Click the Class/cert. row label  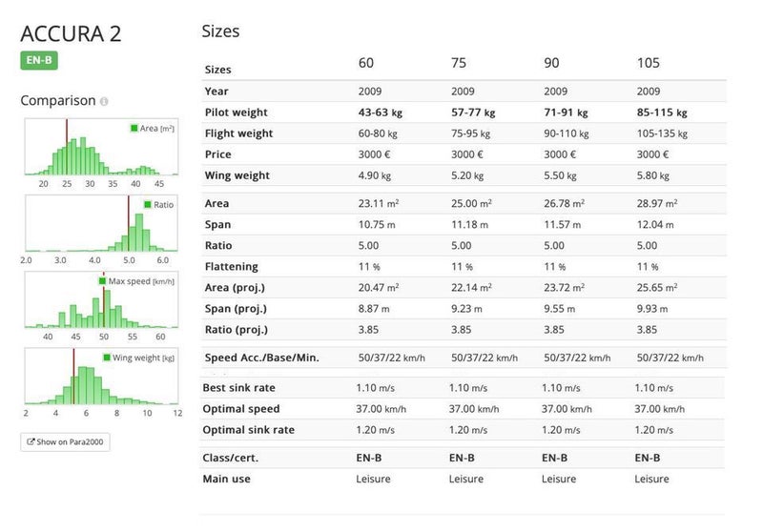click(230, 458)
